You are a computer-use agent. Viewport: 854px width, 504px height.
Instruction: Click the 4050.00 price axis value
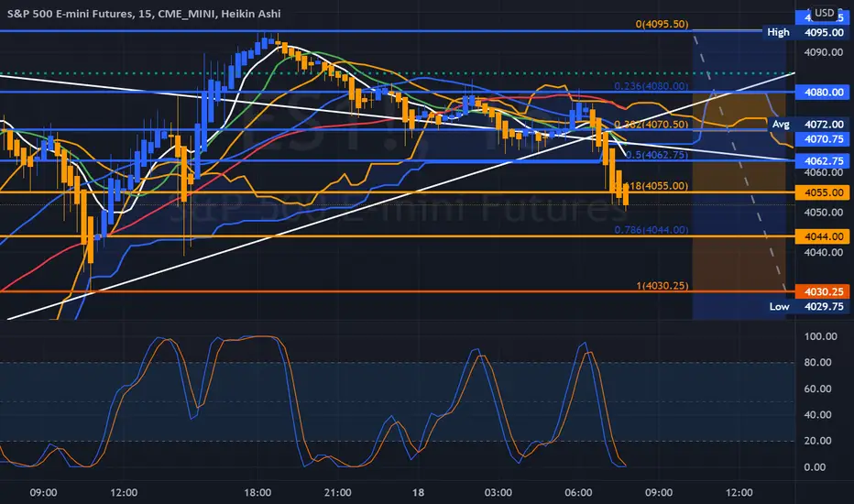tap(824, 213)
